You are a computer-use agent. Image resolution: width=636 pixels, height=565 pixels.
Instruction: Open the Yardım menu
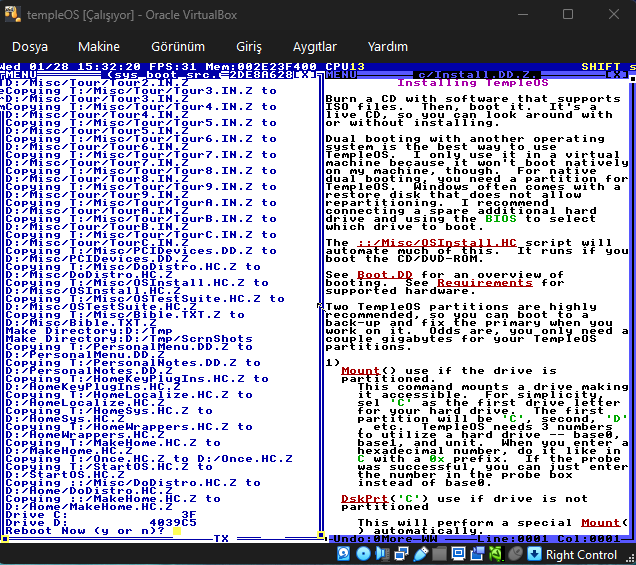coord(387,47)
